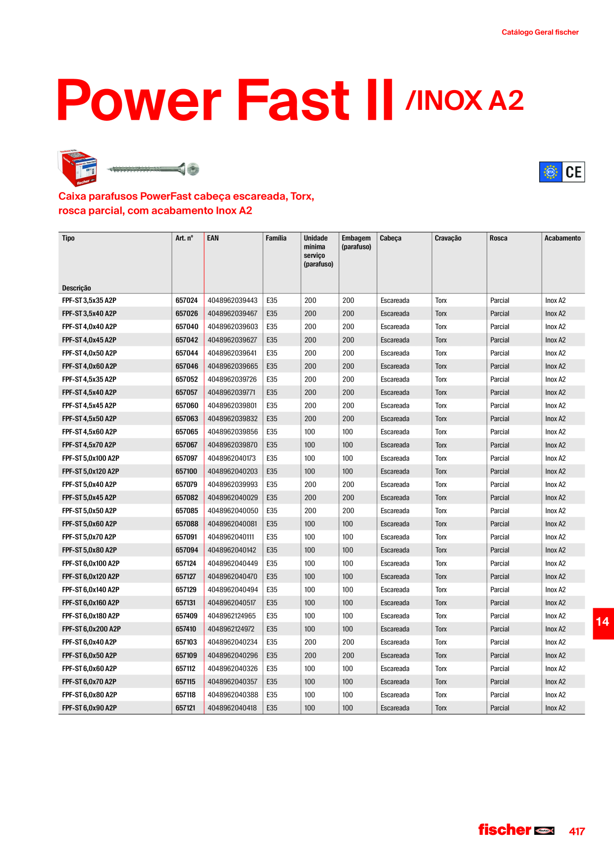Click article number 657118
Viewport: 614px width, 868px height.
186,695
